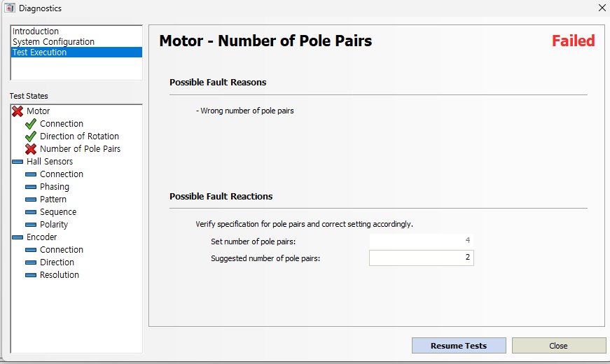This screenshot has height=364, width=610.
Task: Click the red Failed status text
Action: coord(574,41)
